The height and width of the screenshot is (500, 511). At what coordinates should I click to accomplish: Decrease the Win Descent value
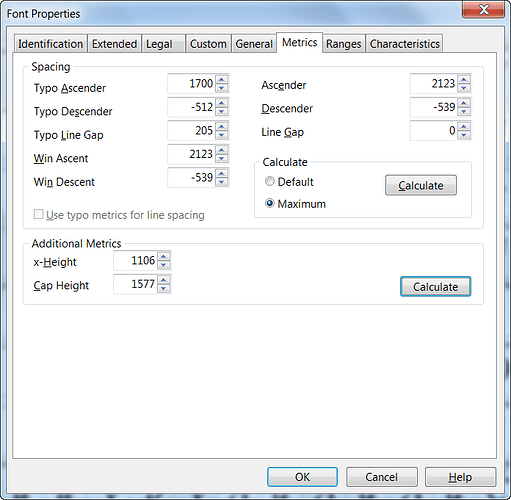pos(222,182)
